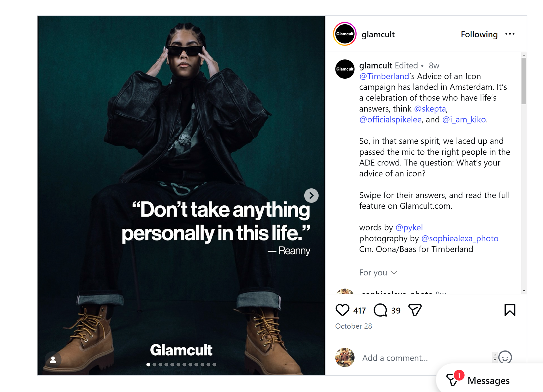This screenshot has height=392, width=543.
Task: Open the emoji picker smiley icon
Action: [x=505, y=357]
